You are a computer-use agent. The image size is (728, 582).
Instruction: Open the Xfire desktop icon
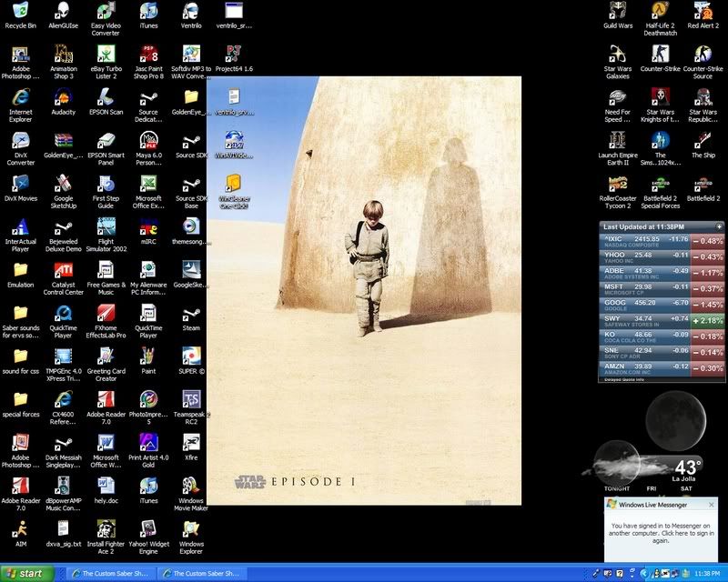click(x=191, y=443)
